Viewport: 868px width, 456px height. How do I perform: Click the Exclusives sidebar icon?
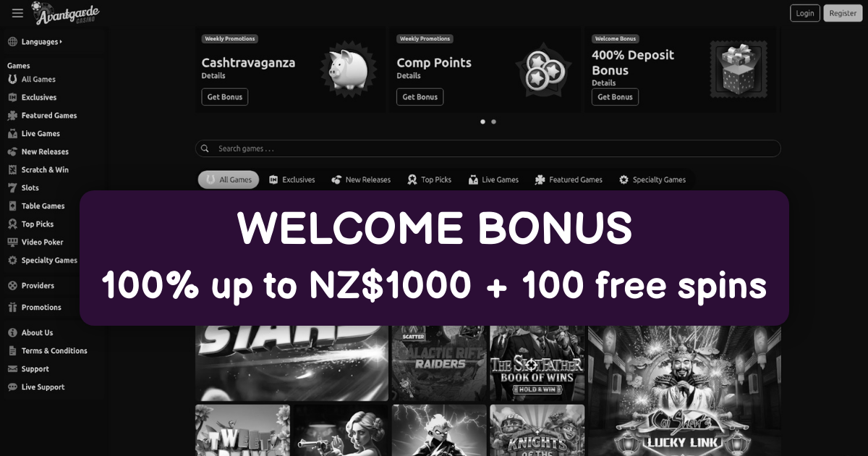pos(12,98)
